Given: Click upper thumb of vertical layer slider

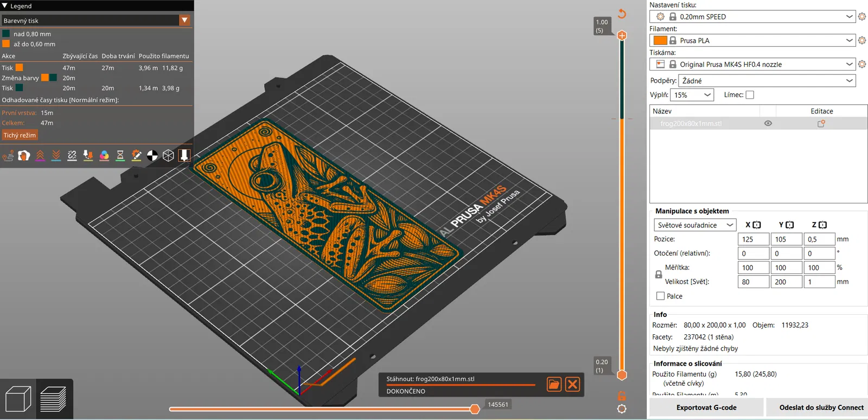Looking at the screenshot, I should 622,35.
